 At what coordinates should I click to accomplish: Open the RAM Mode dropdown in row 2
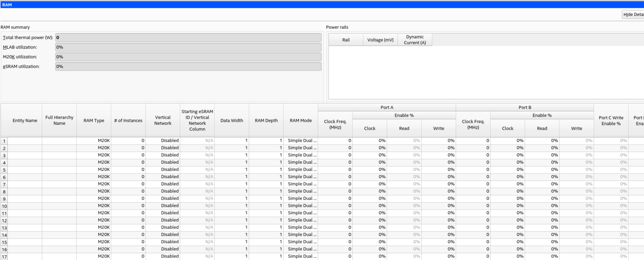301,148
